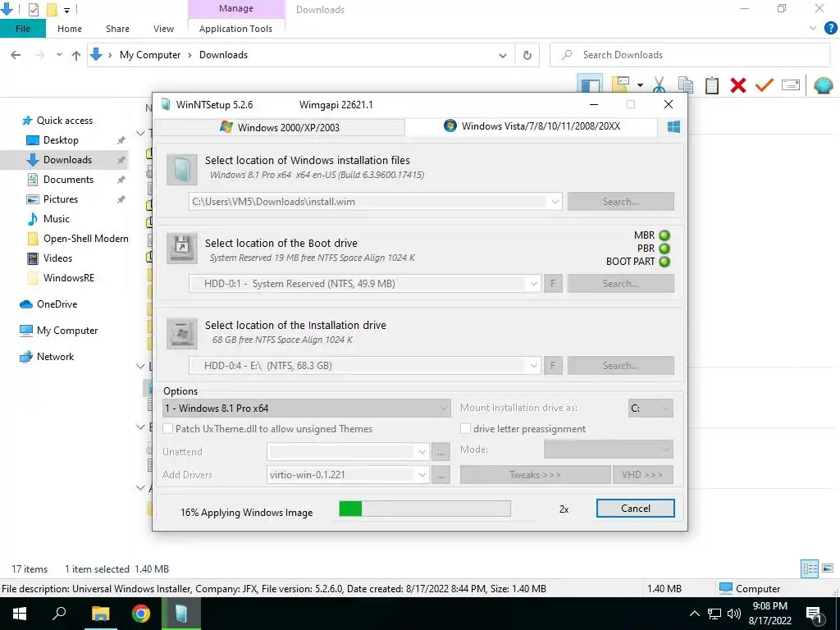This screenshot has width=840, height=630.
Task: Open File Explorer from the taskbar
Action: (100, 614)
